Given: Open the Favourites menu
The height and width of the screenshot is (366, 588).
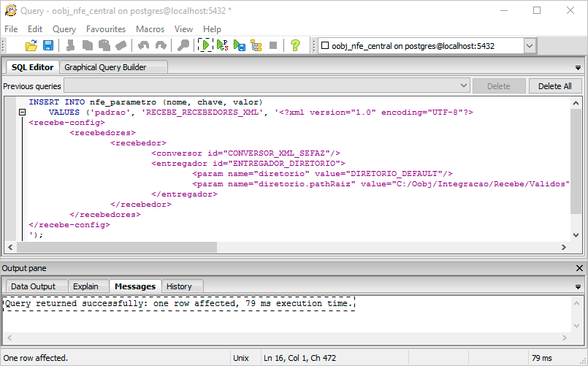Looking at the screenshot, I should point(106,29).
